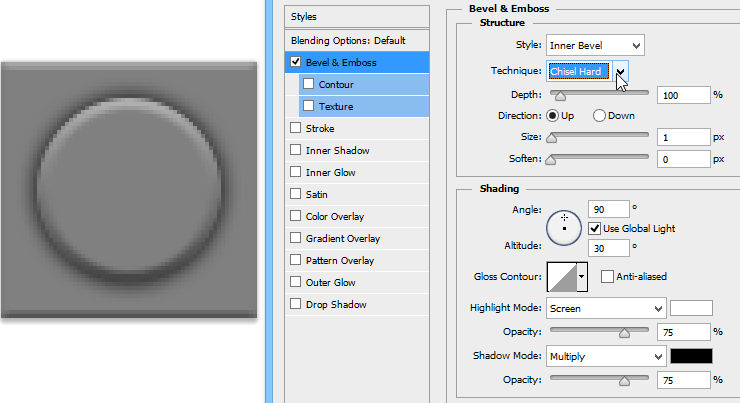Select Drop Shadow in the styles list
The image size is (740, 403).
[x=336, y=304]
